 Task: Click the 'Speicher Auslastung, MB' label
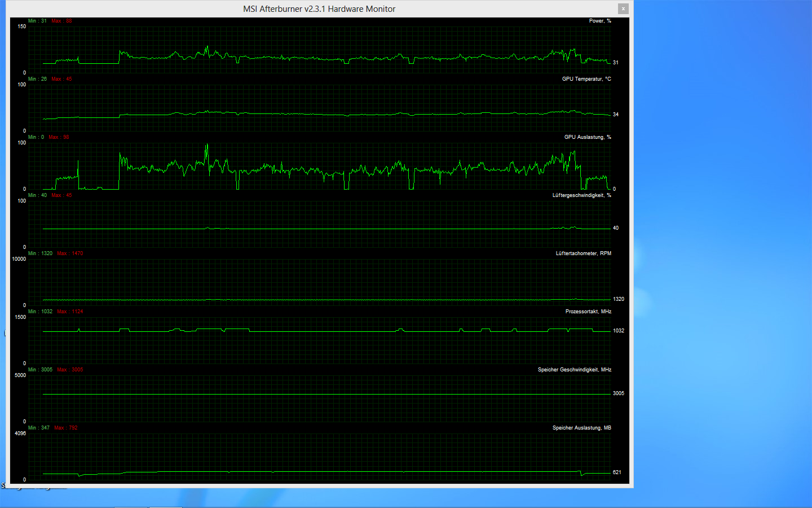click(x=582, y=428)
